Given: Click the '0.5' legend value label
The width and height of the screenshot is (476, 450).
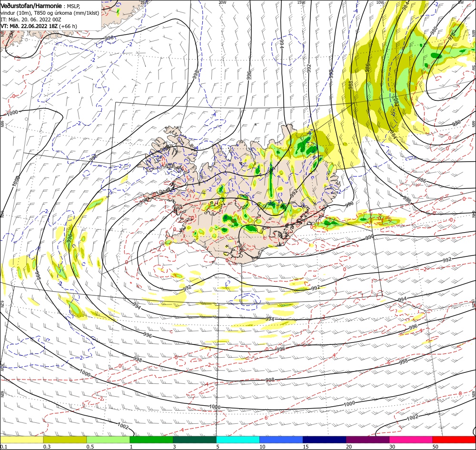Looking at the screenshot, I should 90,447.
